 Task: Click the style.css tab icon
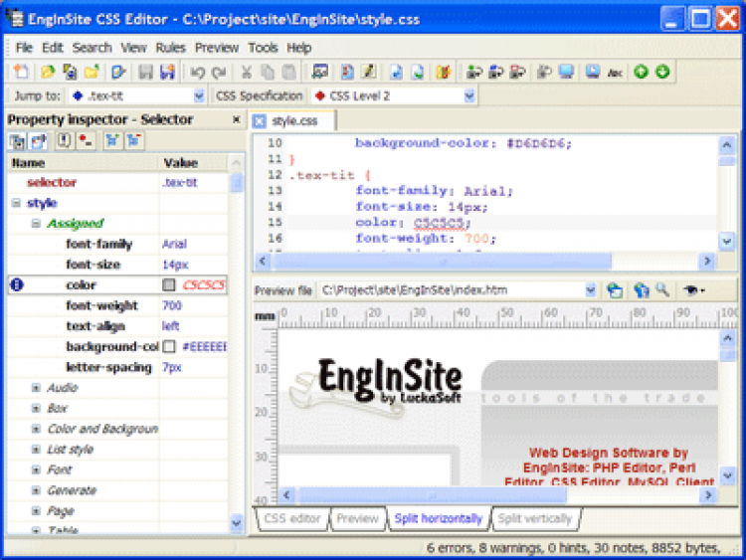coord(260,121)
